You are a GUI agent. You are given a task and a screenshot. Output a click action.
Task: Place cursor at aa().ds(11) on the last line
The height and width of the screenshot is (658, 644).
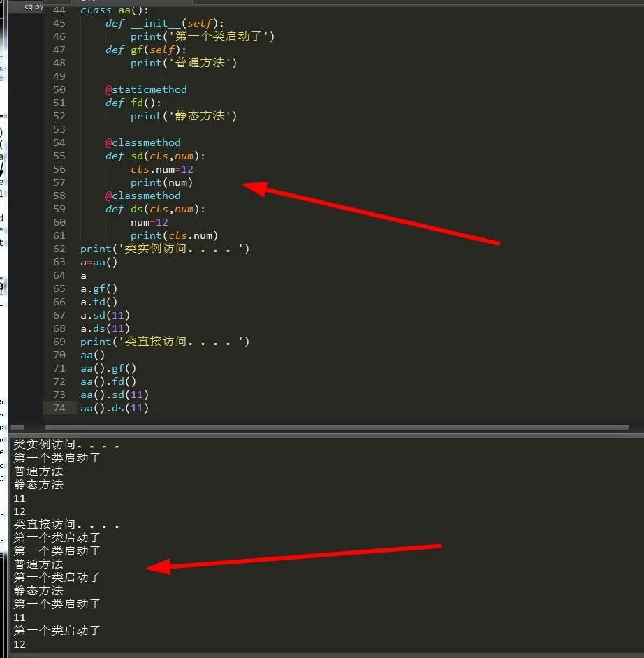(x=115, y=408)
